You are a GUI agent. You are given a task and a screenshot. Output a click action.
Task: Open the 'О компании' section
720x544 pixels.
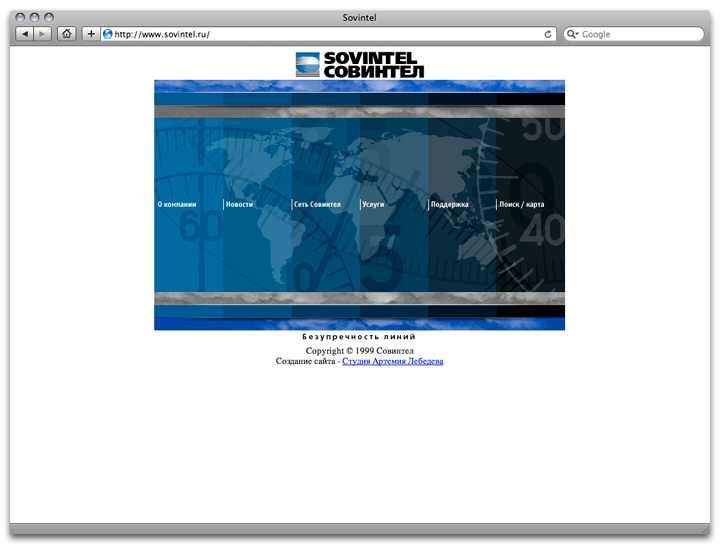point(177,204)
